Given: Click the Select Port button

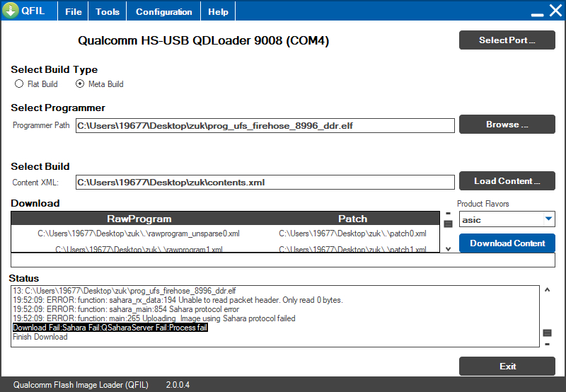Looking at the screenshot, I should [x=507, y=40].
